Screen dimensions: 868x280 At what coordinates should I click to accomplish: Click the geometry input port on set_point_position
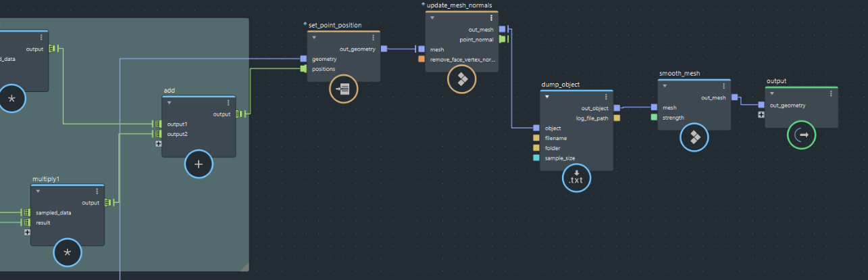(x=303, y=59)
